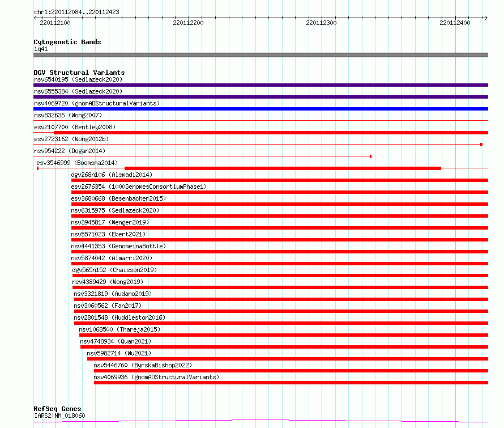The image size is (504, 428).
Task: Click the RefSeq Genes track title
Action: tap(57, 409)
